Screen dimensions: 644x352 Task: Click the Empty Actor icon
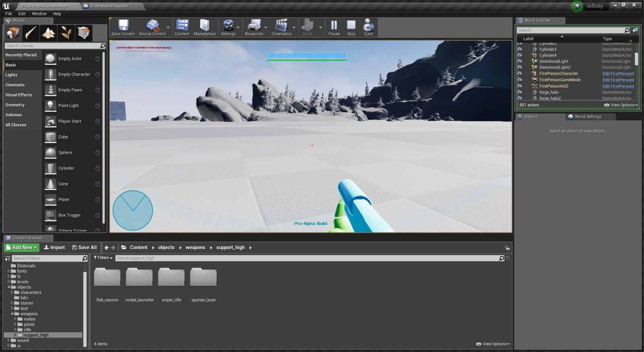(50, 59)
